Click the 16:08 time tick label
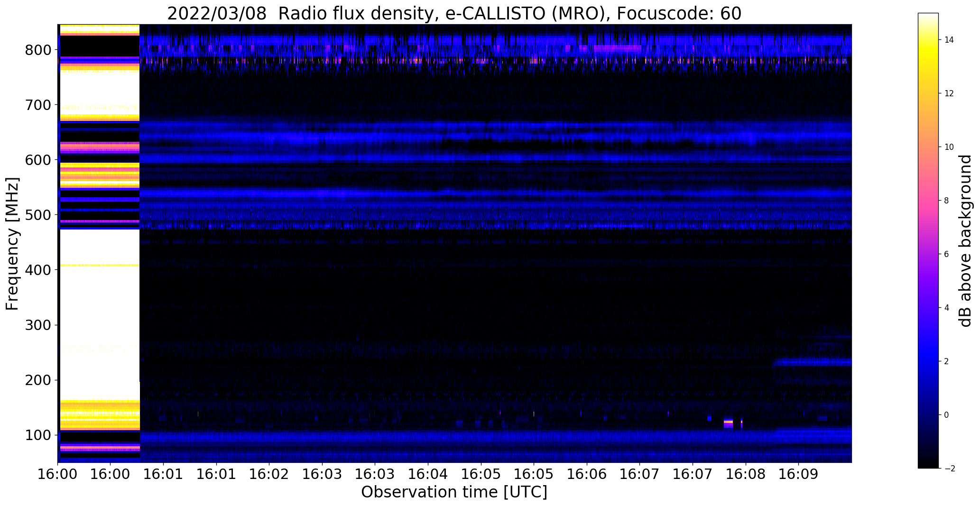 pos(745,474)
